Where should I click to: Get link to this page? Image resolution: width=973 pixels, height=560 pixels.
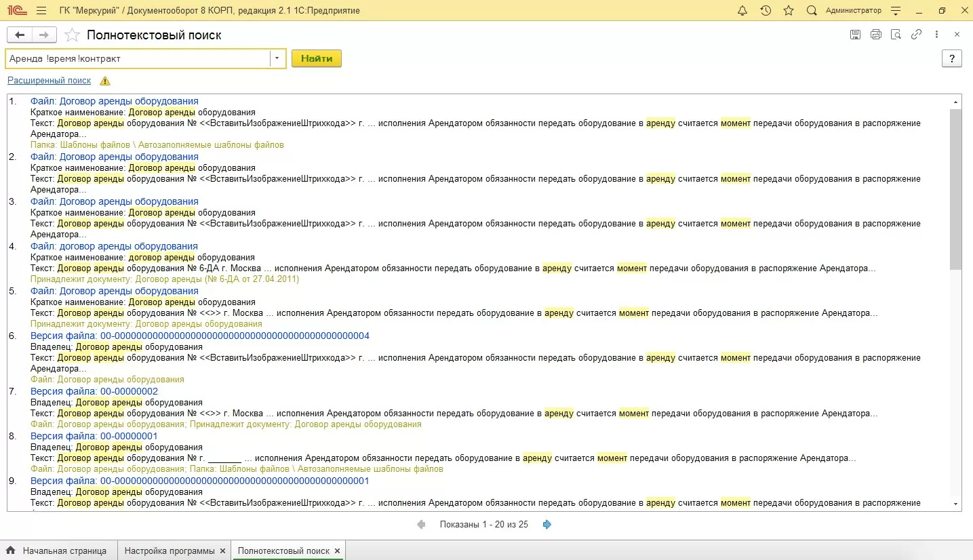tap(916, 35)
